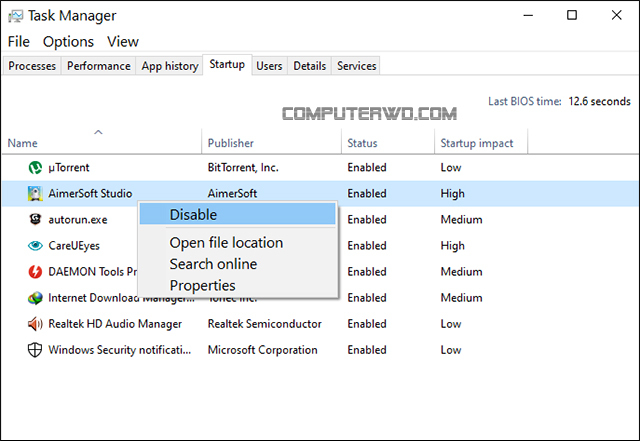640x441 pixels.
Task: Select the Windows Security notification name
Action: pos(119,350)
